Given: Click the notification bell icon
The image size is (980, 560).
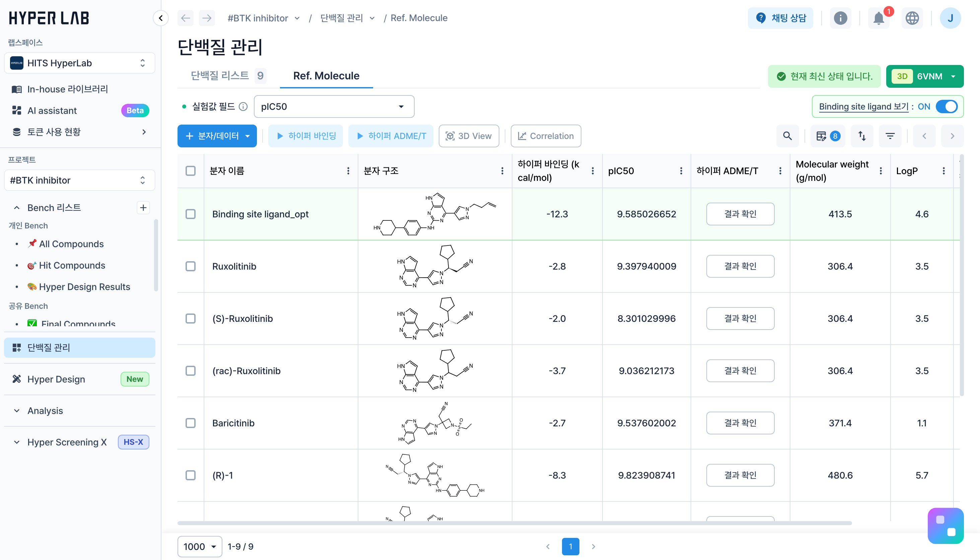Looking at the screenshot, I should click(879, 18).
